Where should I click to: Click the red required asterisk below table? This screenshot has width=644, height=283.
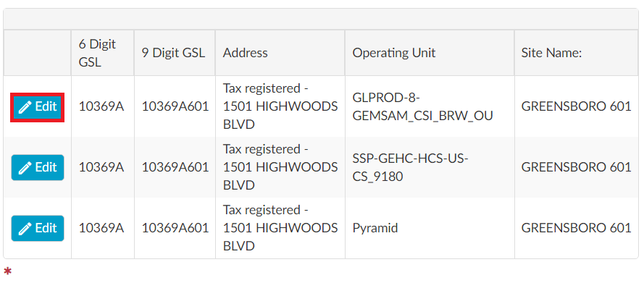tap(7, 271)
